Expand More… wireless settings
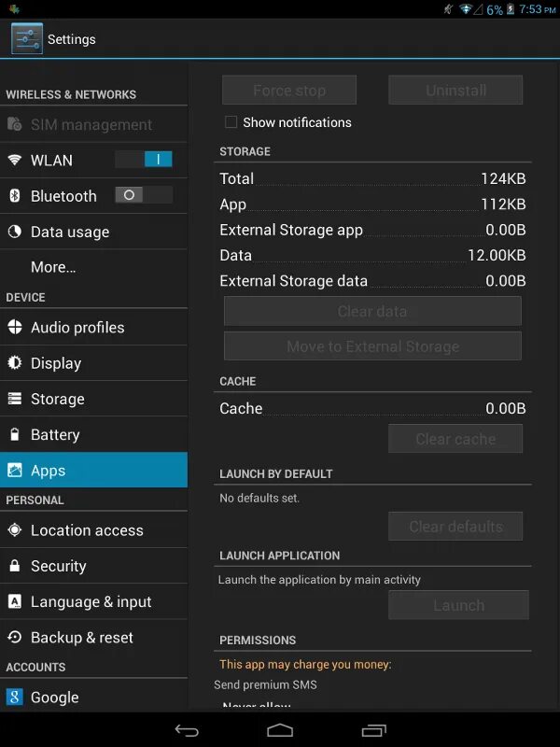This screenshot has height=747, width=560. point(53,267)
